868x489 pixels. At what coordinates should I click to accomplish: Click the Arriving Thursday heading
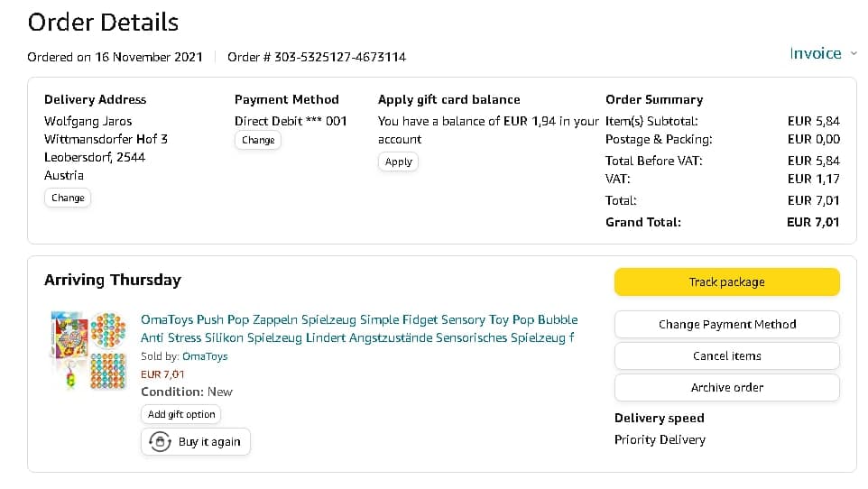113,280
